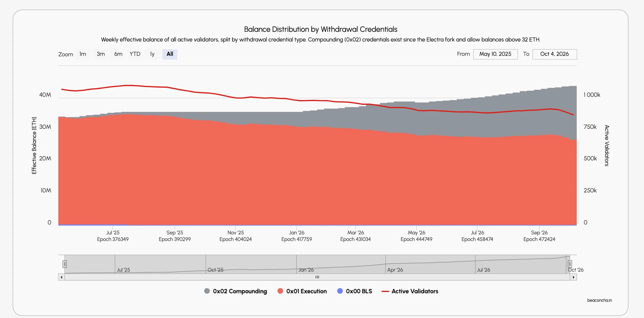Click the Nov '25 Epoch 404024 axis label
Screen dimensions: 644x318
click(236, 236)
